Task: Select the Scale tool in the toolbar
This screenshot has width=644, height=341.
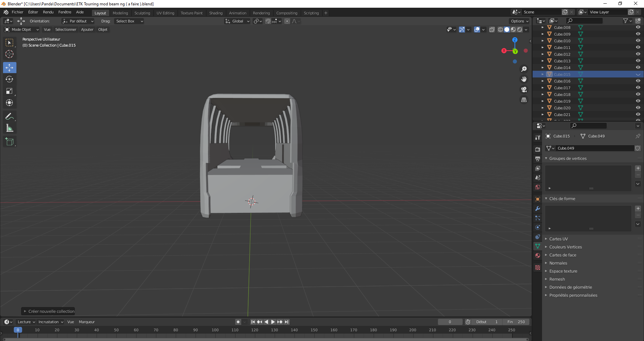Action: (x=9, y=91)
